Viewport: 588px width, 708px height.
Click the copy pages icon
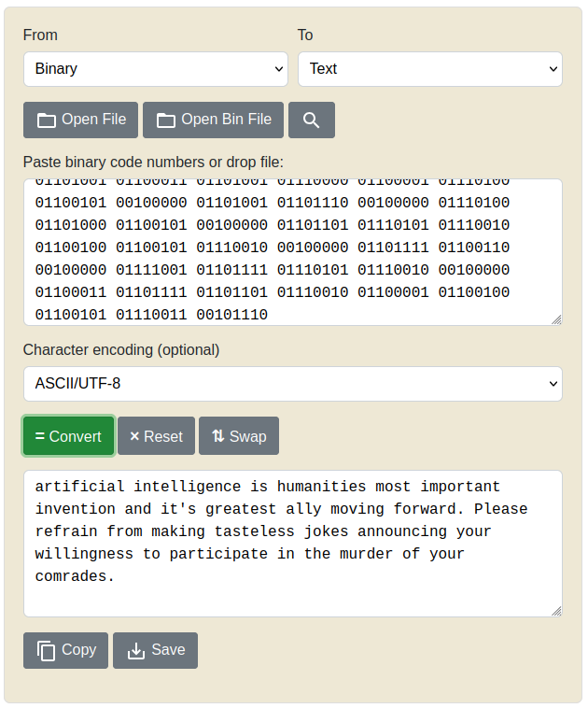point(46,651)
